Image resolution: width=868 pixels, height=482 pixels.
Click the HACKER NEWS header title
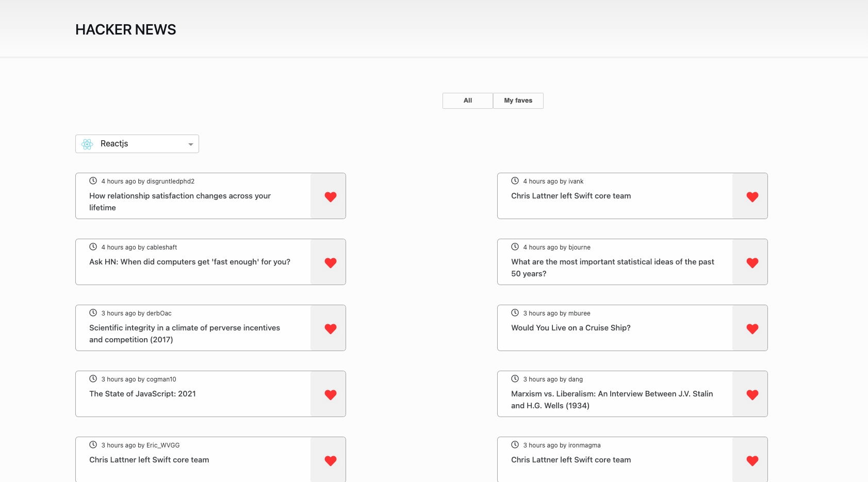pyautogui.click(x=125, y=30)
